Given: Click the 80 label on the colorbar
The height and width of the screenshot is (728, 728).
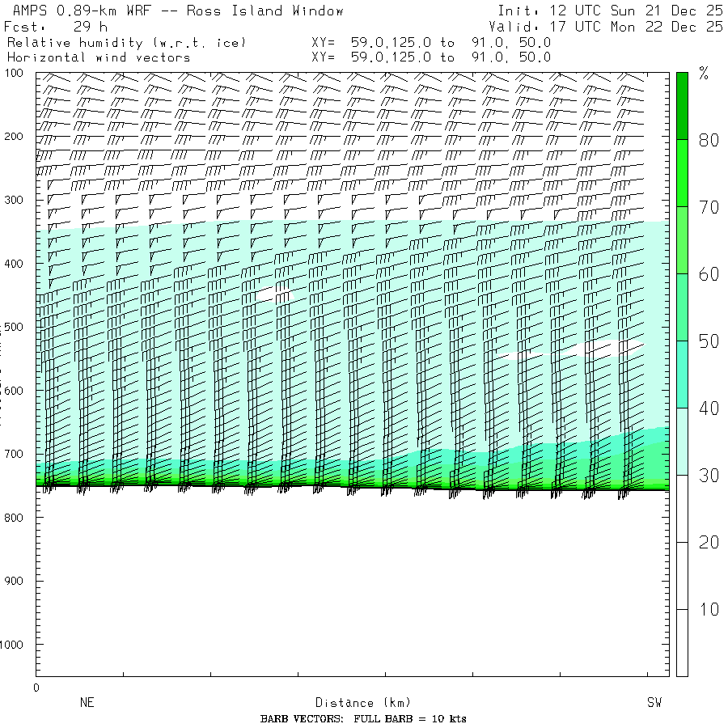Looking at the screenshot, I should point(709,140).
